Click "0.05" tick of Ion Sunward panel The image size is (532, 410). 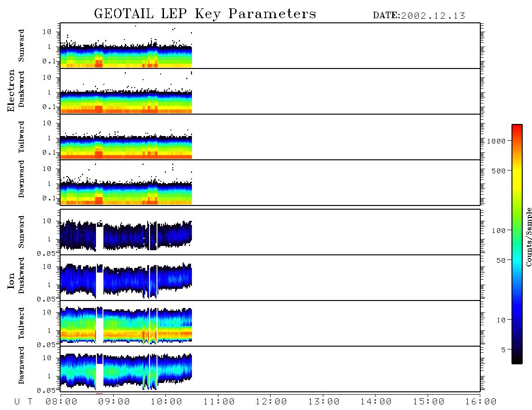pyautogui.click(x=46, y=253)
